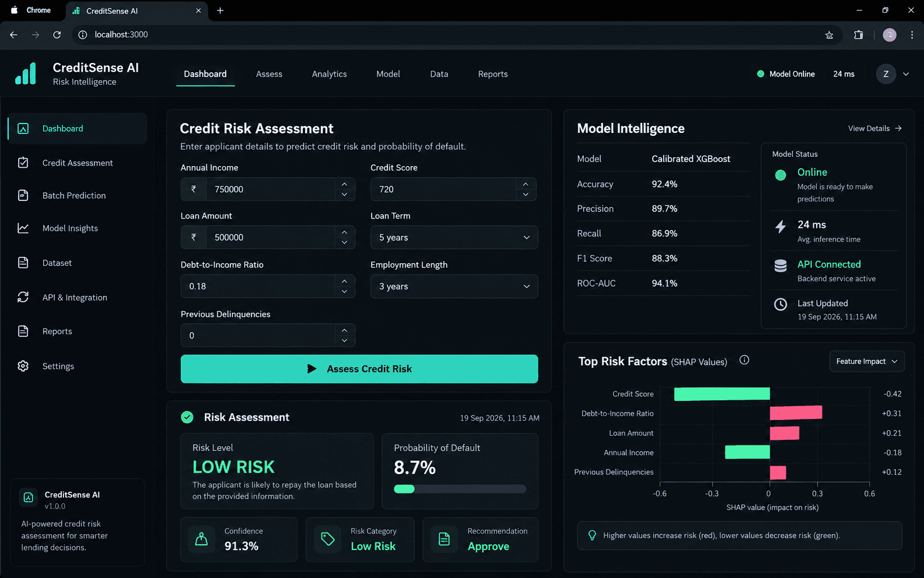Bookmark this page with the star icon
The image size is (924, 578).
(x=829, y=35)
